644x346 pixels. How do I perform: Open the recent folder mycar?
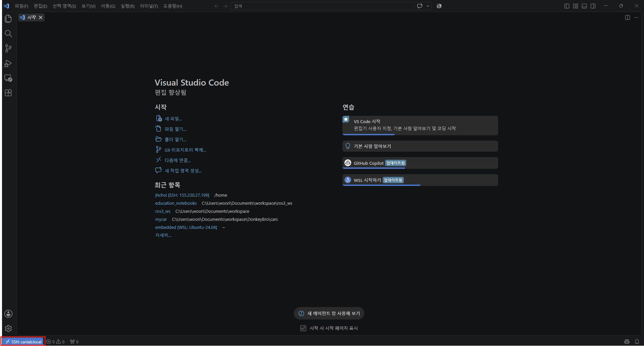click(161, 219)
